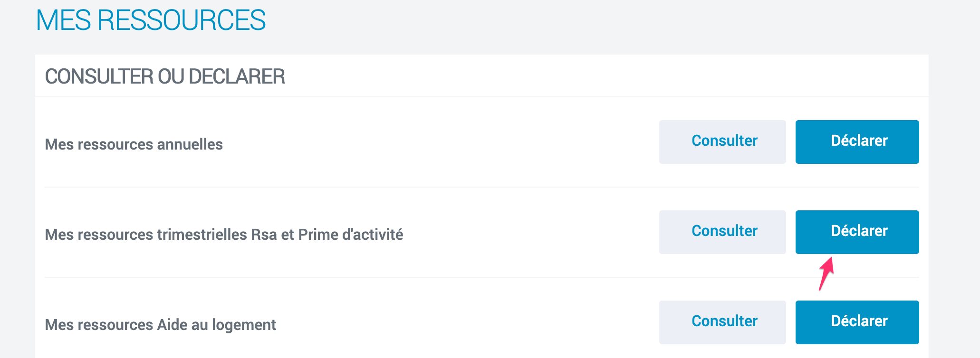Screen dimensions: 980x358
Task: Click the first-row grey Consulter button
Action: pyautogui.click(x=722, y=141)
